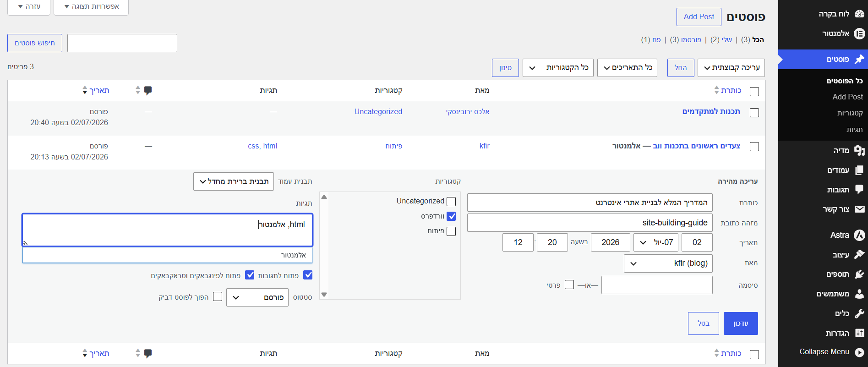Image resolution: width=868 pixels, height=367 pixels.
Task: Filter by Mine (שלי) posts
Action: point(726,40)
